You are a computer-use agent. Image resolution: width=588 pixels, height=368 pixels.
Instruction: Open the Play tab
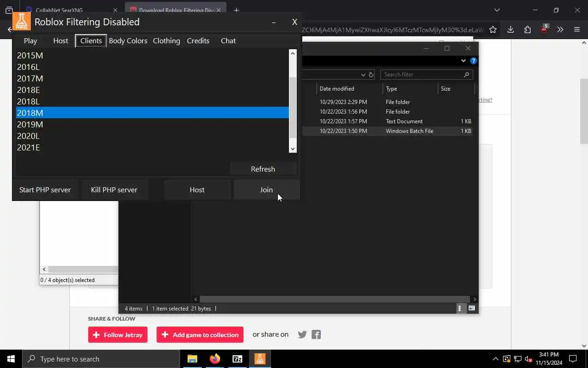pyautogui.click(x=30, y=40)
